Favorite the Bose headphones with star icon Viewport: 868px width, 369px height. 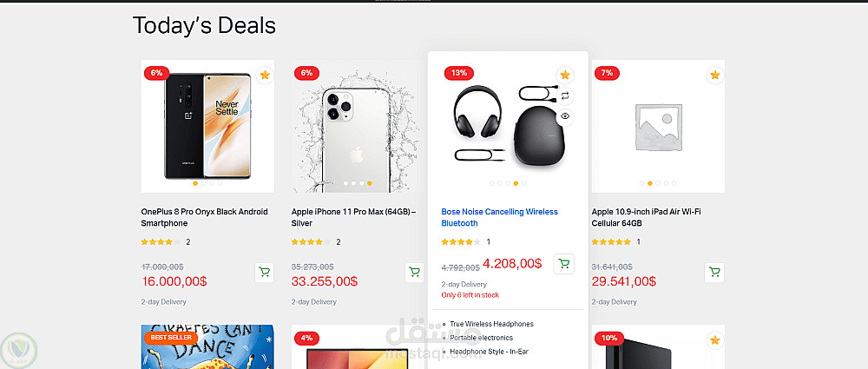[565, 76]
